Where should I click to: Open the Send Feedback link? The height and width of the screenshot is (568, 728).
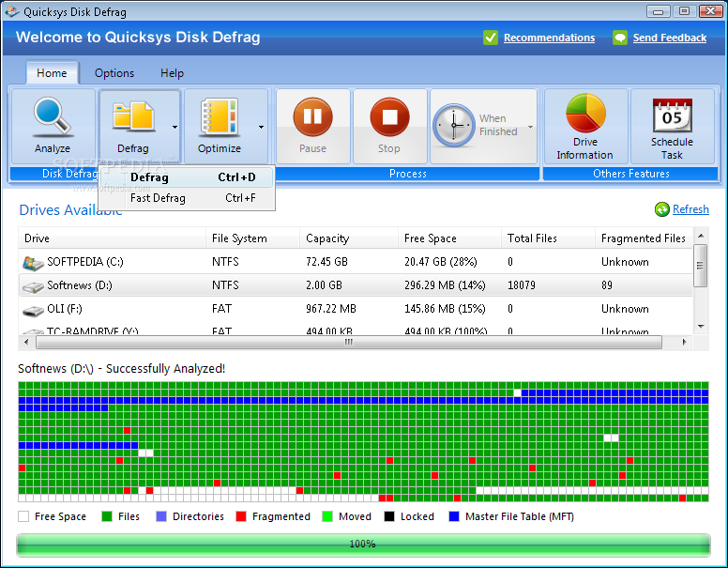pos(670,38)
